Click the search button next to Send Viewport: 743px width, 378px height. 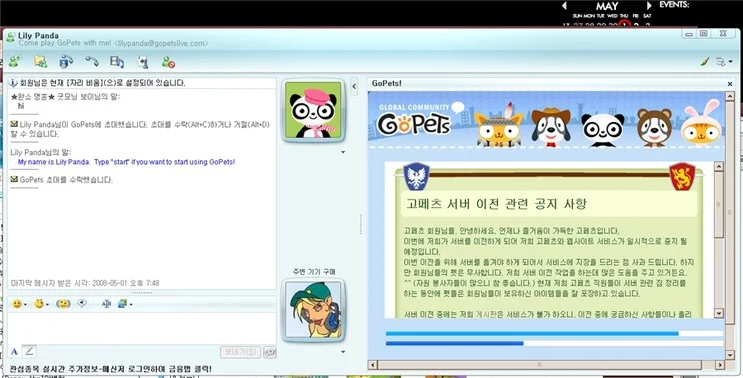pos(270,352)
